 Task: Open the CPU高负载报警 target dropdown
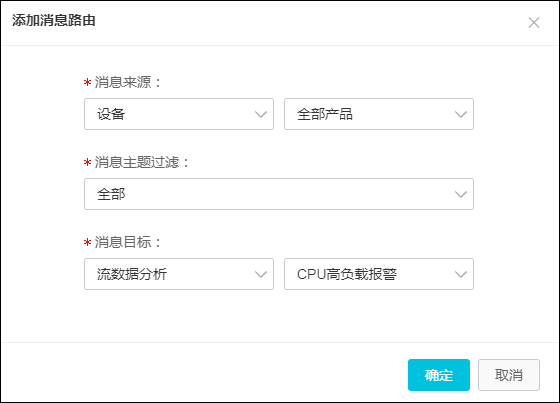pyautogui.click(x=379, y=274)
